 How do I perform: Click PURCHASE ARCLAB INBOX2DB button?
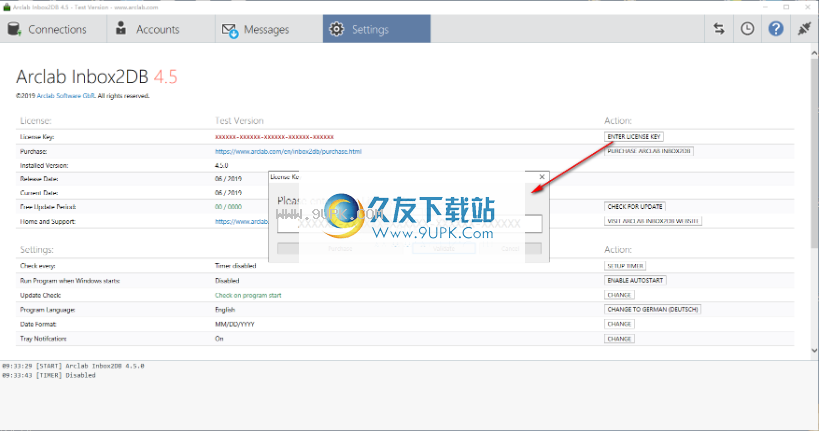(x=649, y=151)
